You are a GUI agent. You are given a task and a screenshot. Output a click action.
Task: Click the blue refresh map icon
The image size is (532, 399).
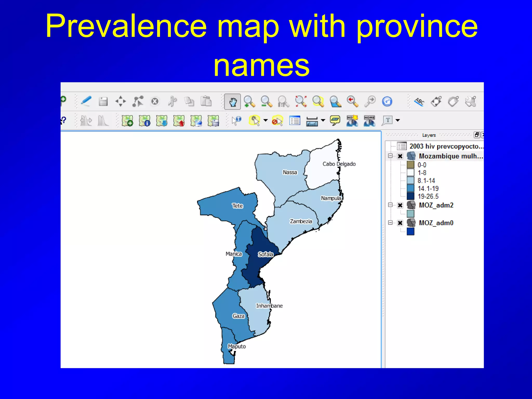[387, 101]
